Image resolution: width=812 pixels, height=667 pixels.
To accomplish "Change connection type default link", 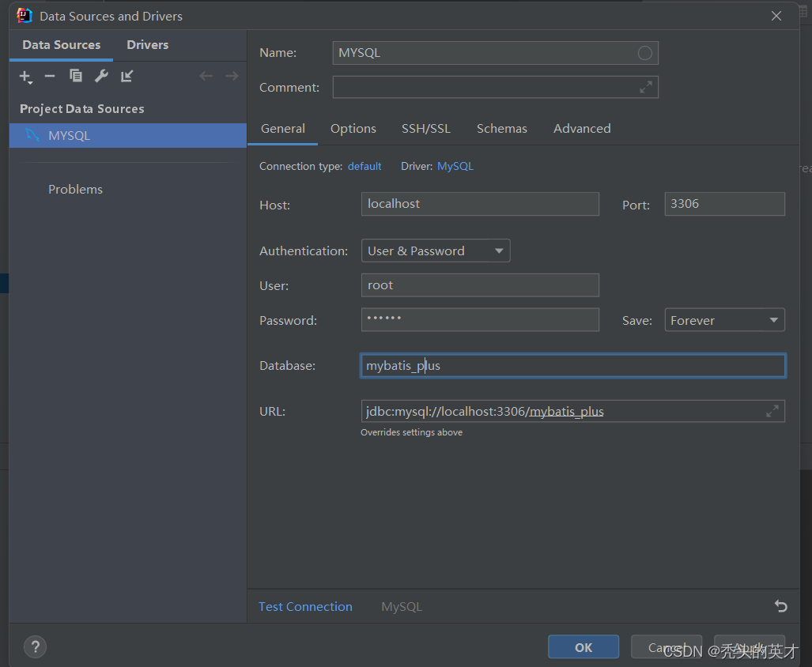I will pyautogui.click(x=364, y=166).
